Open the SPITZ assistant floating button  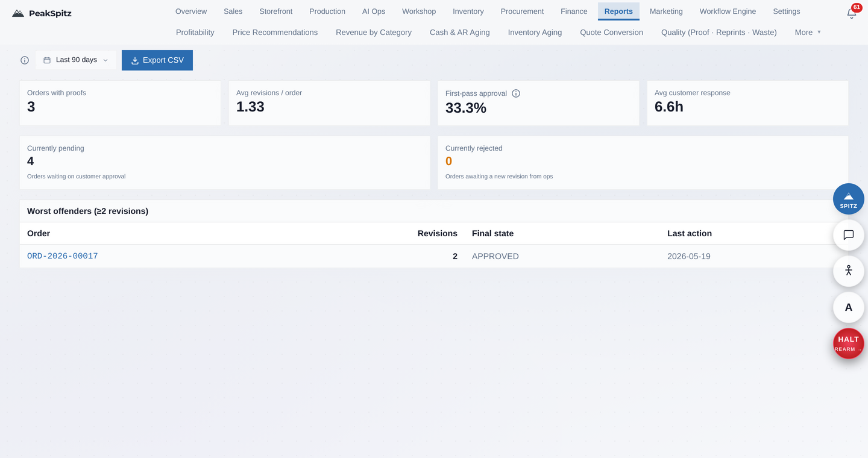pos(849,199)
